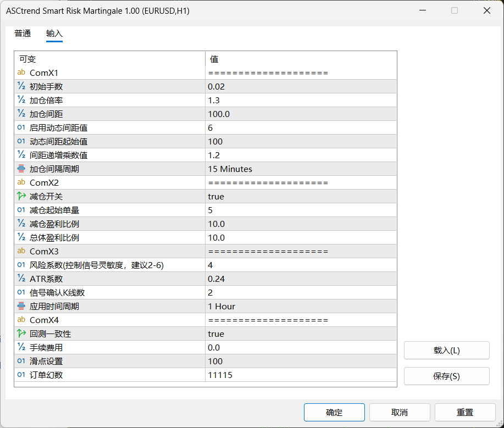Click the string type icon beside ComX1
This screenshot has height=428, width=504.
click(21, 73)
